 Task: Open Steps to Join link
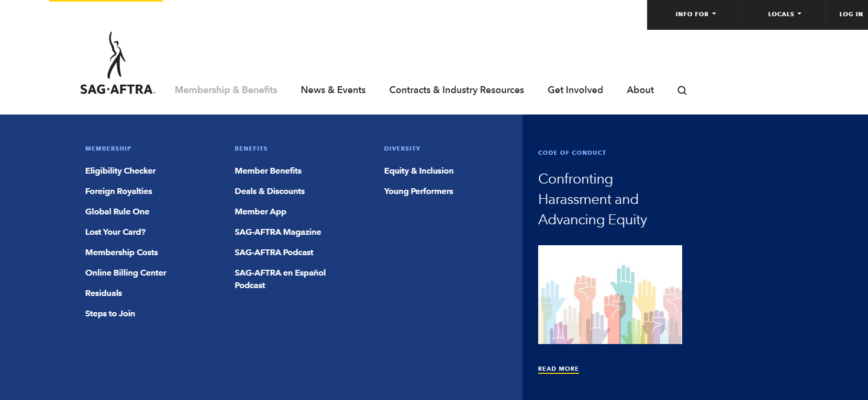coord(110,314)
